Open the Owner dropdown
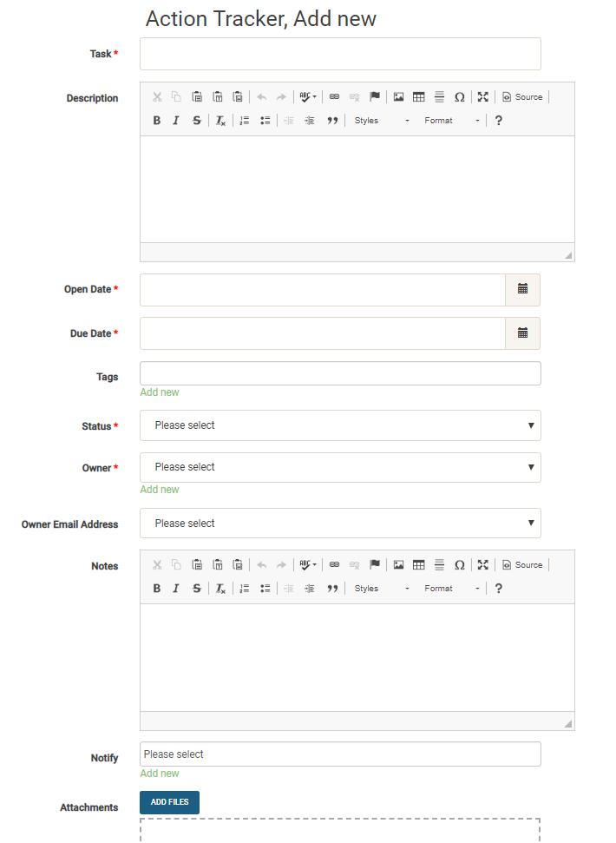The width and height of the screenshot is (616, 843). [340, 467]
